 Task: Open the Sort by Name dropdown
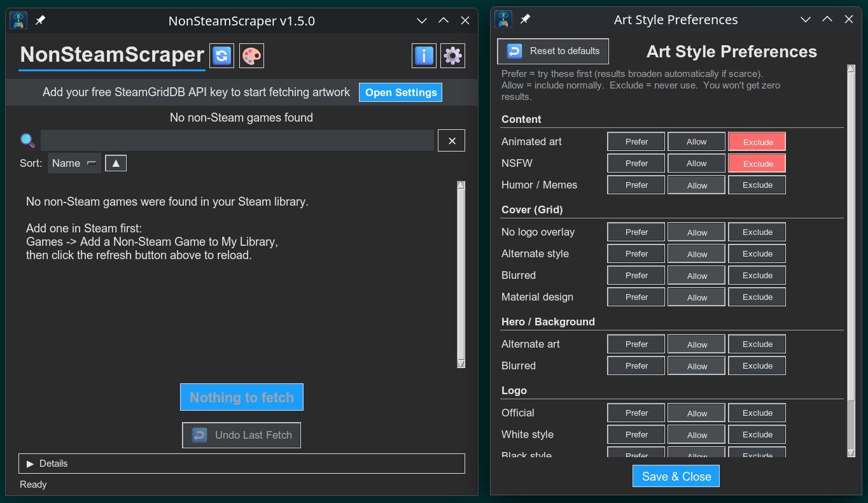[74, 163]
